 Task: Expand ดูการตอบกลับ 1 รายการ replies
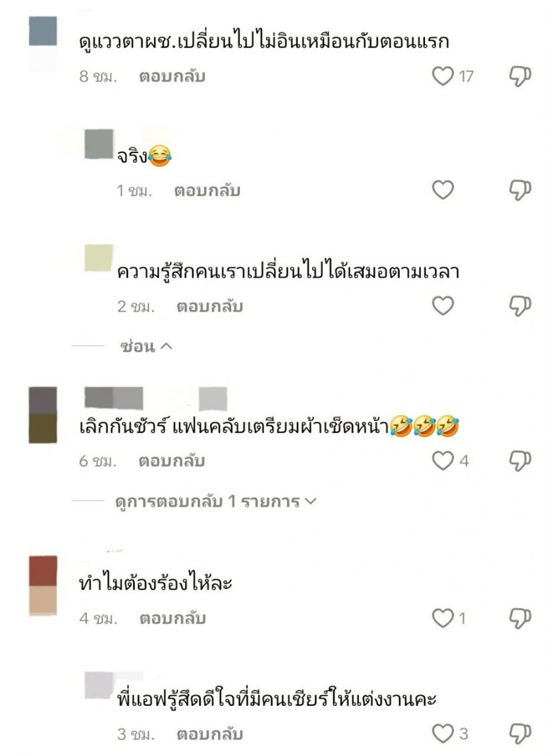pyautogui.click(x=215, y=501)
